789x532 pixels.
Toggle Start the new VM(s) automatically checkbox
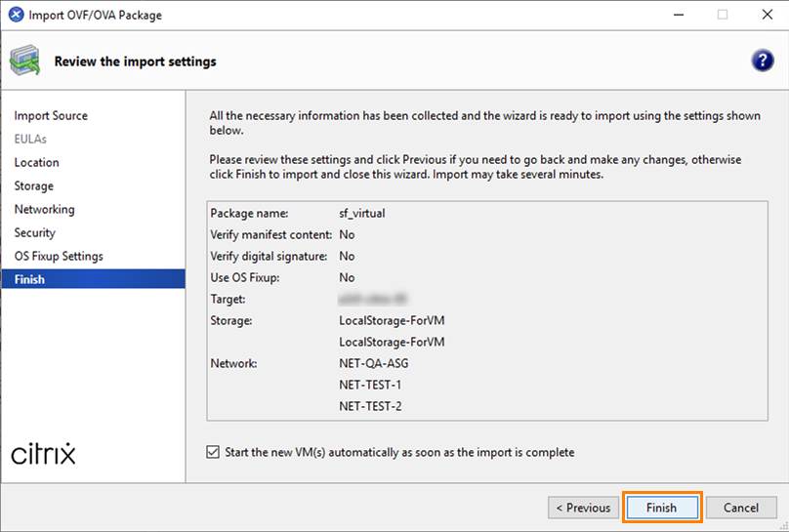tap(214, 452)
